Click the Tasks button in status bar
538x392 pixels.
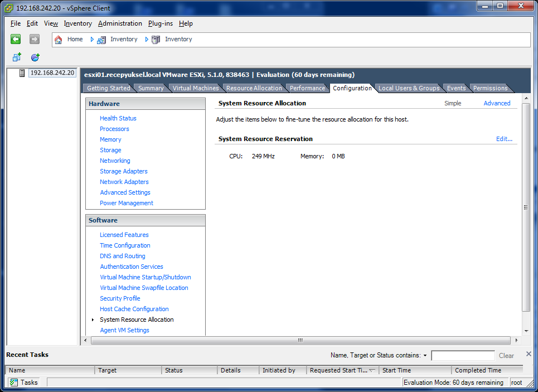pos(23,383)
